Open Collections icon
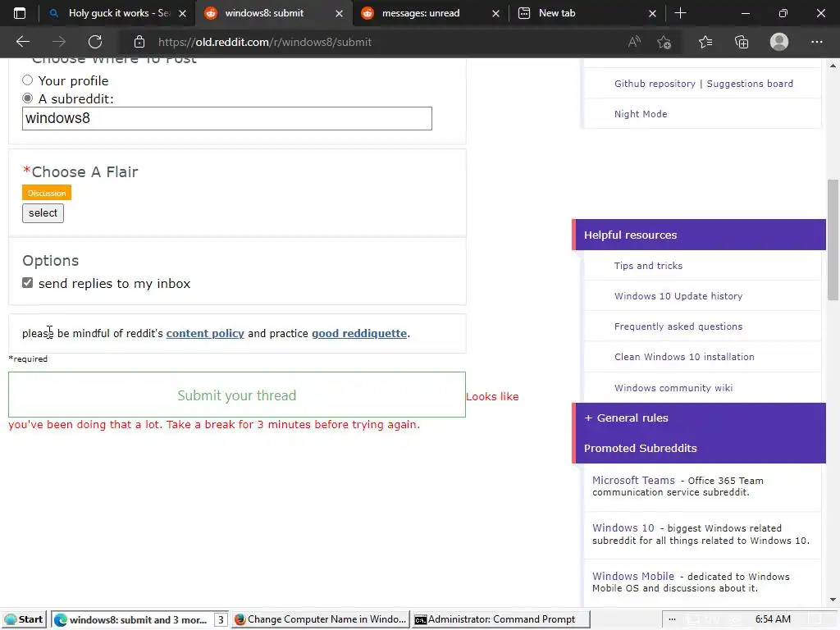The height and width of the screenshot is (630, 840). coord(742,42)
